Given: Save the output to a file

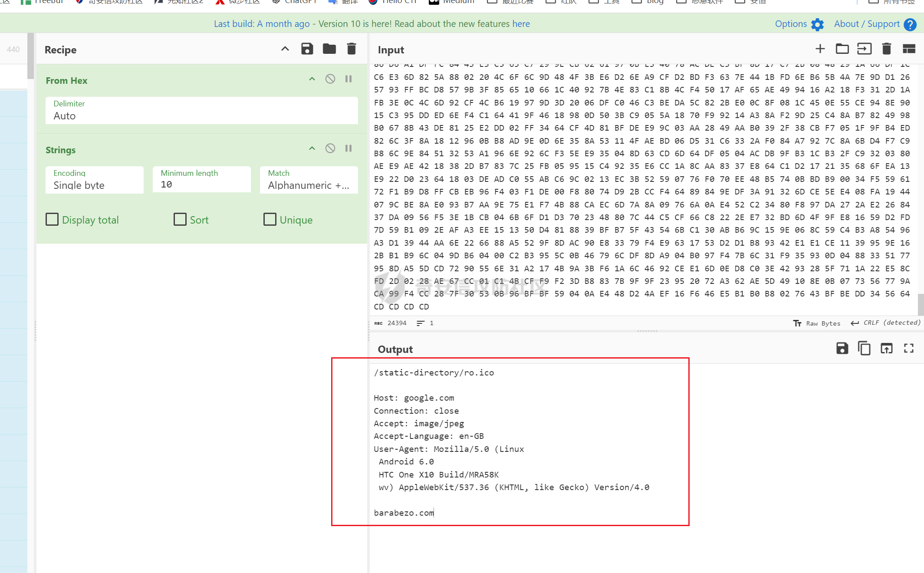Looking at the screenshot, I should pos(842,348).
